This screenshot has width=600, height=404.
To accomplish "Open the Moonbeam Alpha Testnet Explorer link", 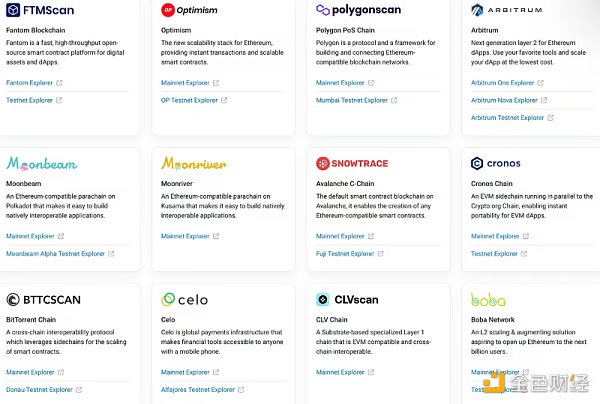I will (x=56, y=253).
